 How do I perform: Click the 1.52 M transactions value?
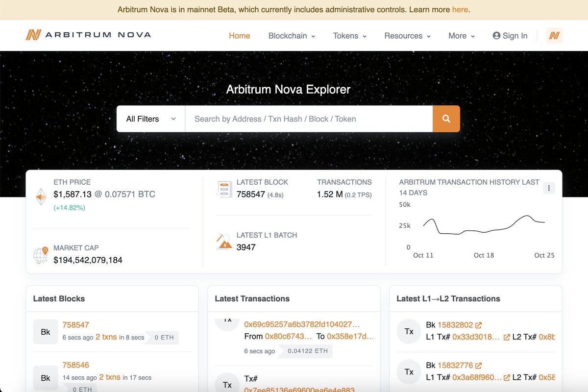click(330, 195)
